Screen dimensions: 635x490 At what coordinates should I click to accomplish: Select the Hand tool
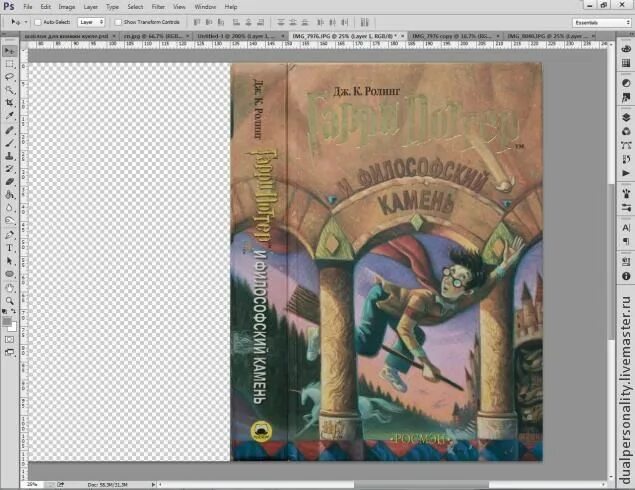[9, 288]
